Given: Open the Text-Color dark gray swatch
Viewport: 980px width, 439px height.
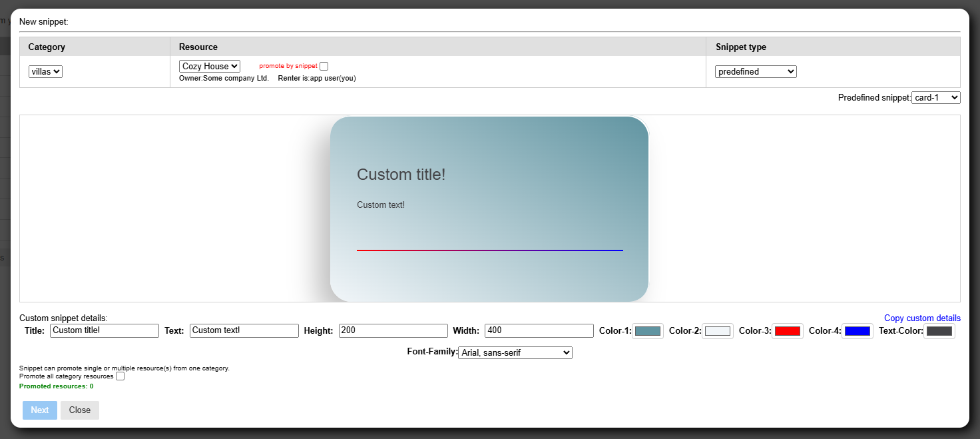Looking at the screenshot, I should click(939, 331).
